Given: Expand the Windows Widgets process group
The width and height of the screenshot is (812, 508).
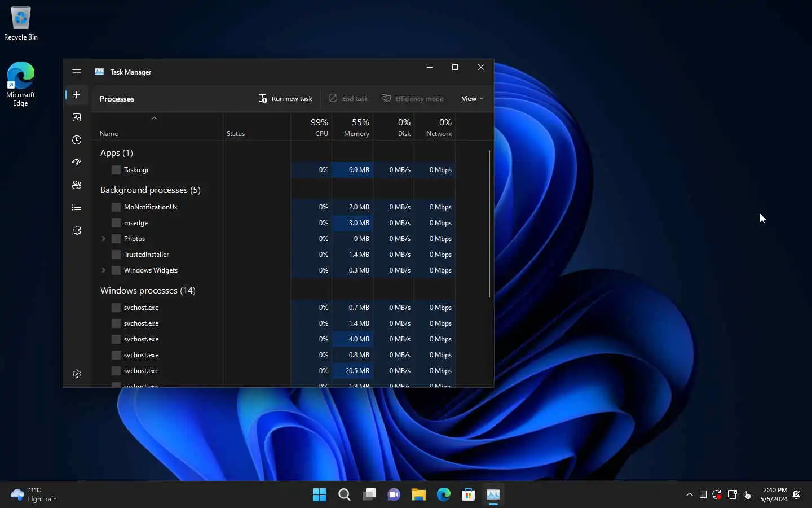Looking at the screenshot, I should coord(104,270).
